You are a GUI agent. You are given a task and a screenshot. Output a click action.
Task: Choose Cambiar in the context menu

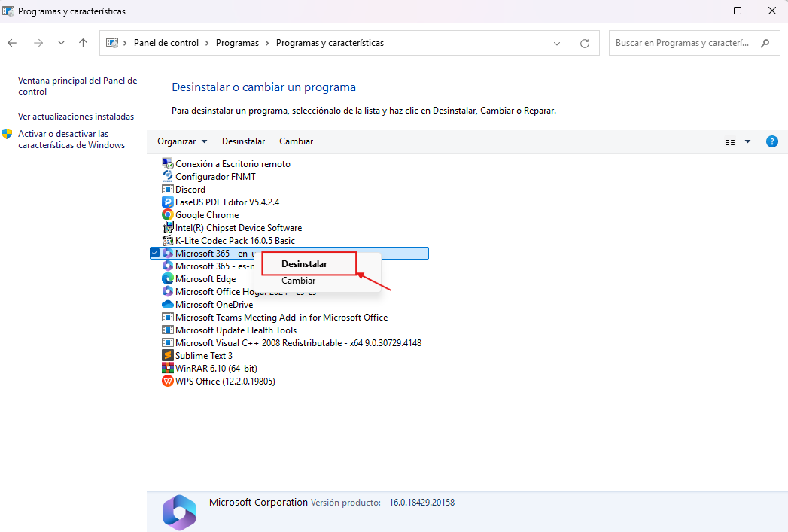pyautogui.click(x=299, y=281)
